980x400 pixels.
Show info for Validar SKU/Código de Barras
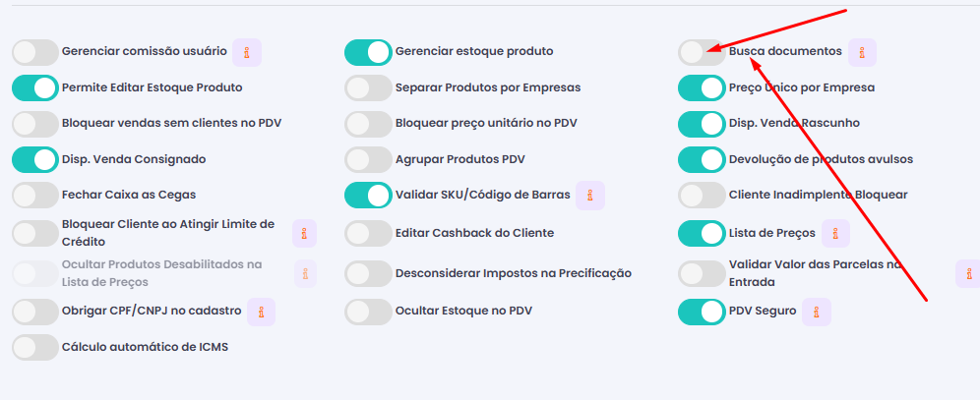tap(590, 196)
